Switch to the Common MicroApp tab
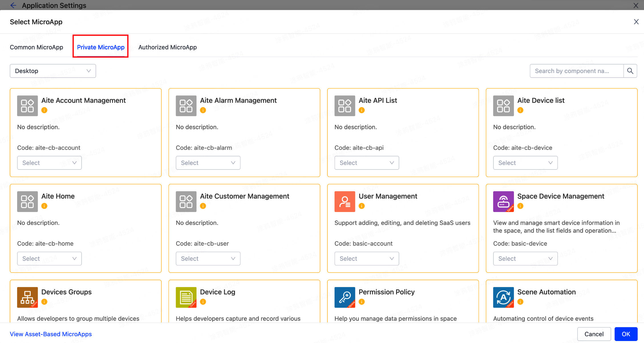The width and height of the screenshot is (644, 343). (37, 47)
